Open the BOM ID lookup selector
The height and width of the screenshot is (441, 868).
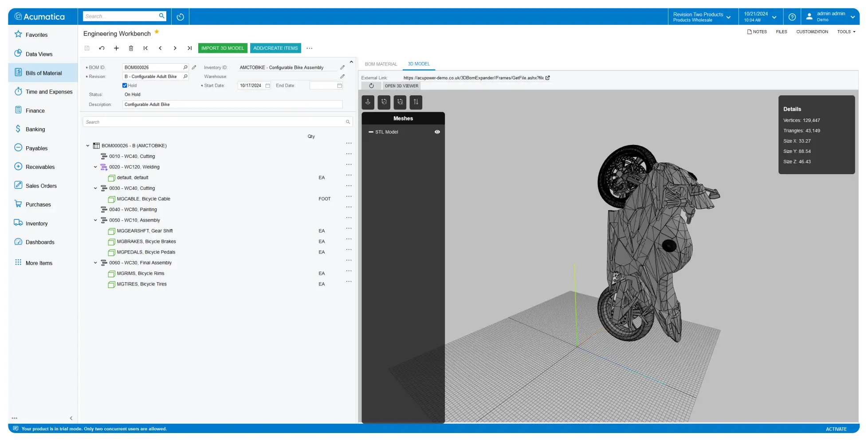tap(185, 67)
